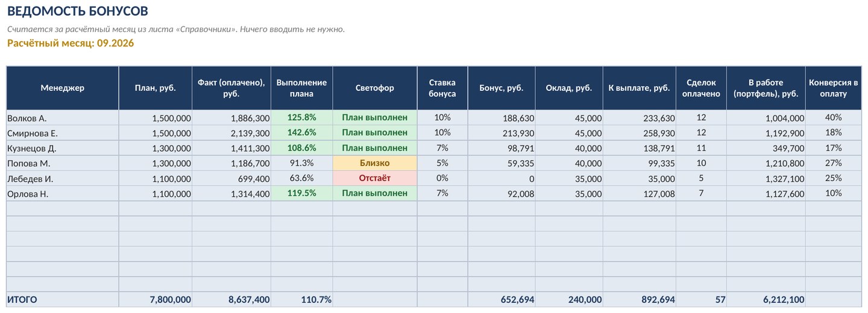The image size is (868, 313).
Task: Select the Оклад, руб. header cell
Action: pyautogui.click(x=569, y=88)
